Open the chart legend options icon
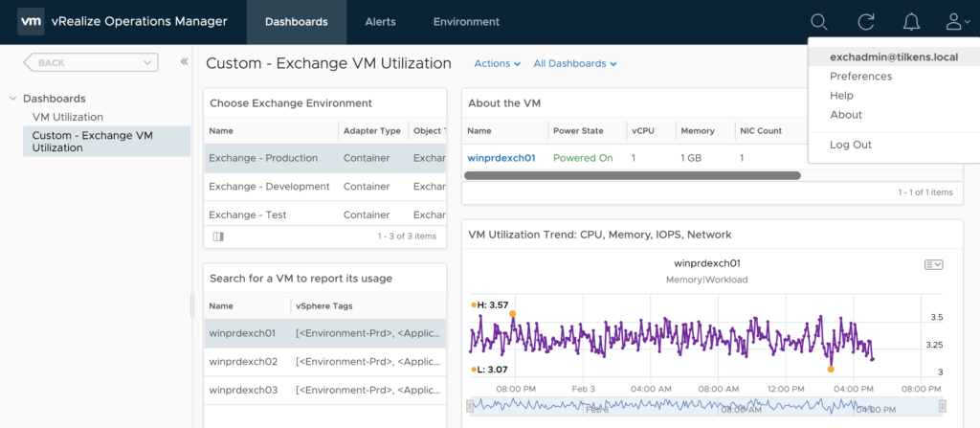This screenshot has height=428, width=980. coord(933,264)
